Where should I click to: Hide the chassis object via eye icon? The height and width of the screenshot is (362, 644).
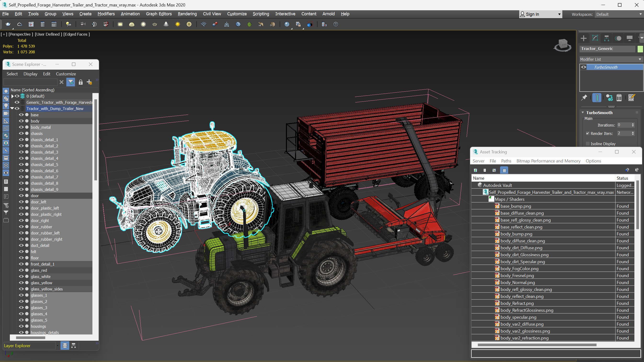tap(21, 134)
